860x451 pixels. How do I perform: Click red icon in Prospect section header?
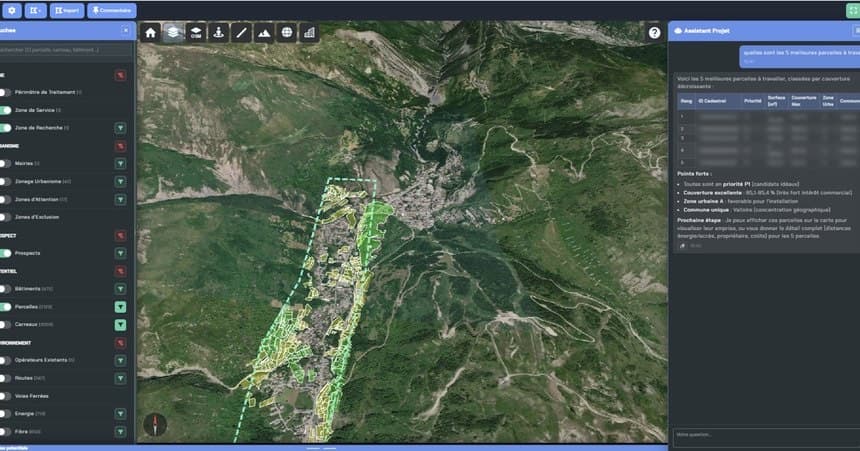(120, 236)
